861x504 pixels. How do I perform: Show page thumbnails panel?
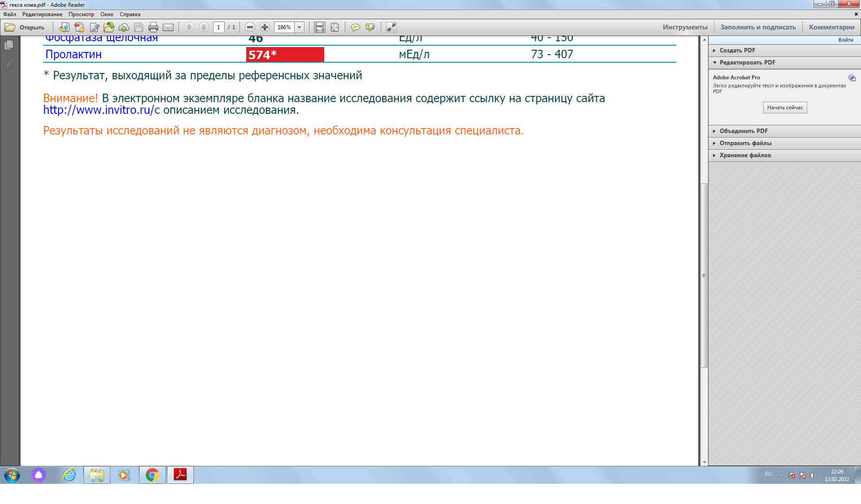[x=9, y=45]
